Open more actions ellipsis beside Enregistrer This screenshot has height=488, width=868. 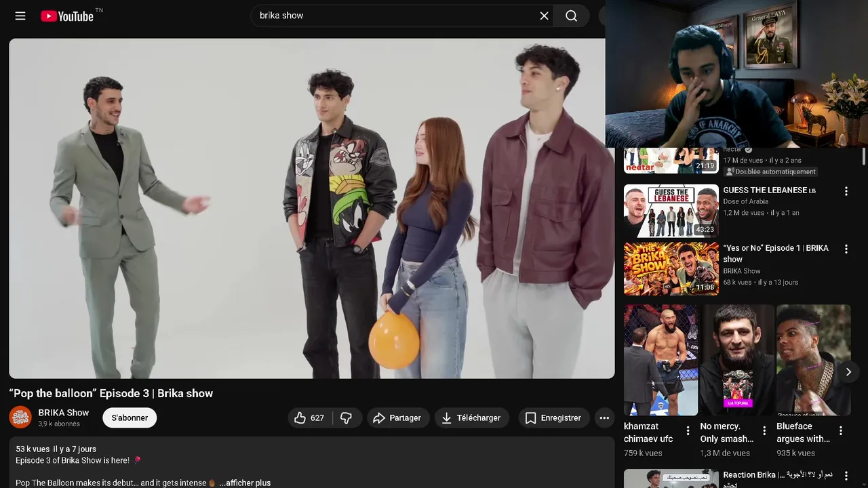point(604,418)
